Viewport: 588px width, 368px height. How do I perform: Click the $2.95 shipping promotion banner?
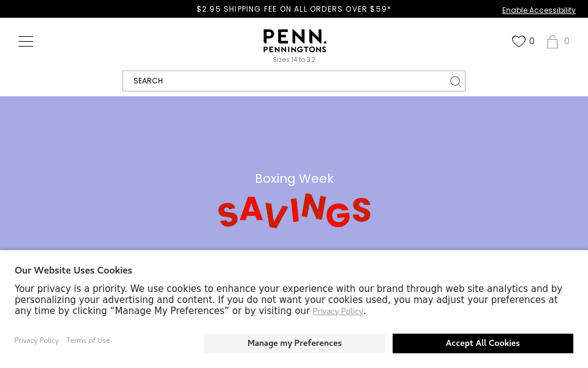294,9
